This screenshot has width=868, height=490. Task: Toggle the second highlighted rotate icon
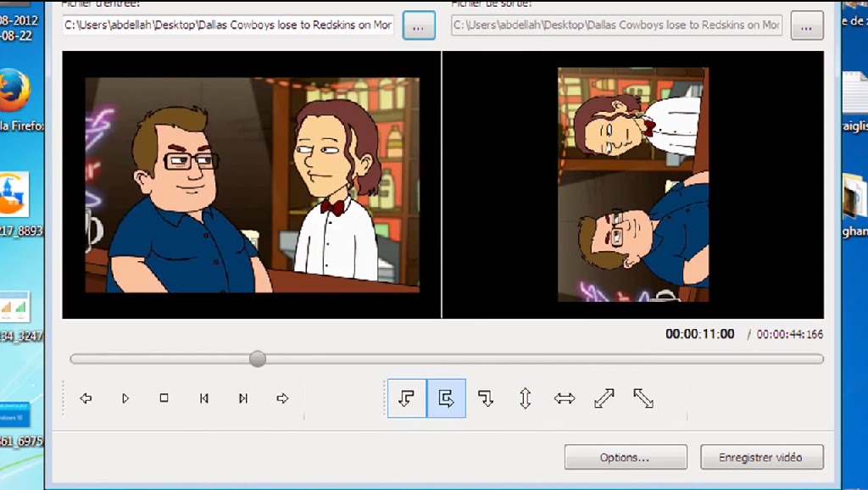[x=446, y=398]
